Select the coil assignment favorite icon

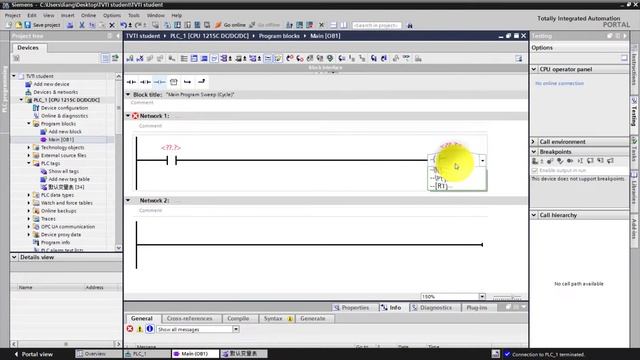(x=160, y=82)
